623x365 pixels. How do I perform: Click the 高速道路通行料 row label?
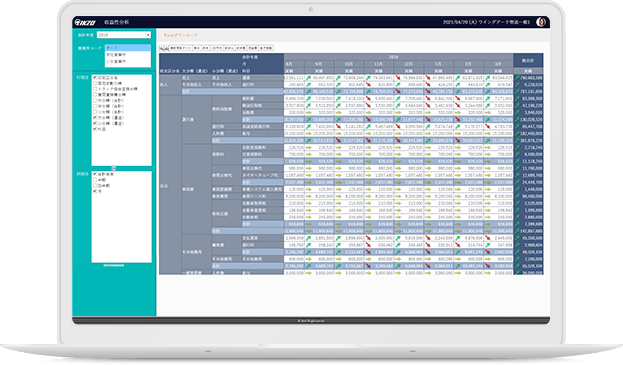262,126
